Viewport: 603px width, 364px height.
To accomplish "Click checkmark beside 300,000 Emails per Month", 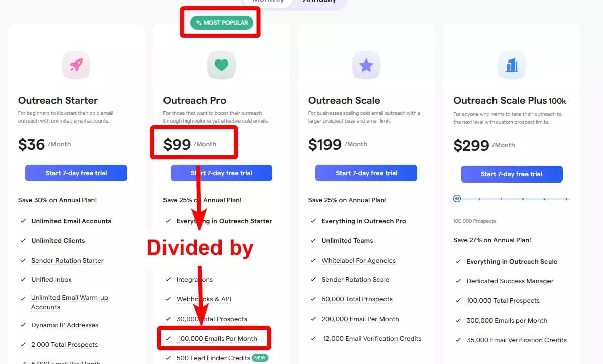I will point(458,320).
